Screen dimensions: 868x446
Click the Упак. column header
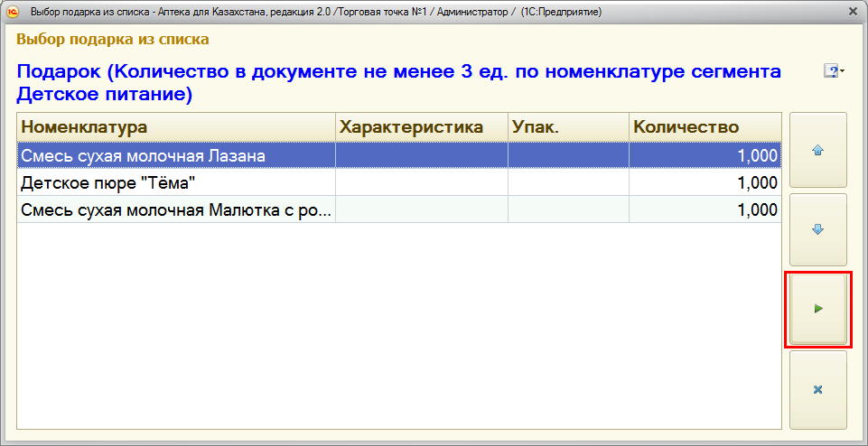pos(568,127)
